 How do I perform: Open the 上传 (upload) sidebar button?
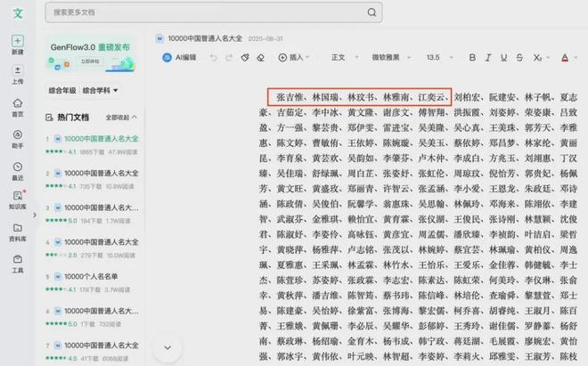click(x=18, y=75)
